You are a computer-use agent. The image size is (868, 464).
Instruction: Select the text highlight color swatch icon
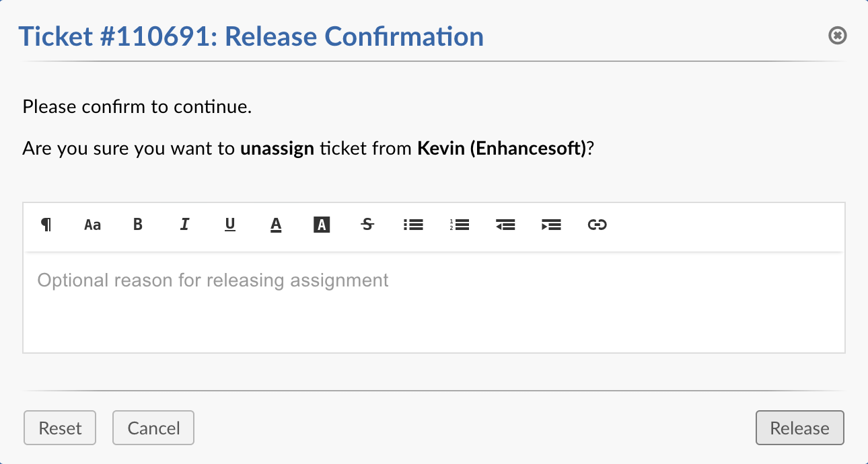[321, 225]
